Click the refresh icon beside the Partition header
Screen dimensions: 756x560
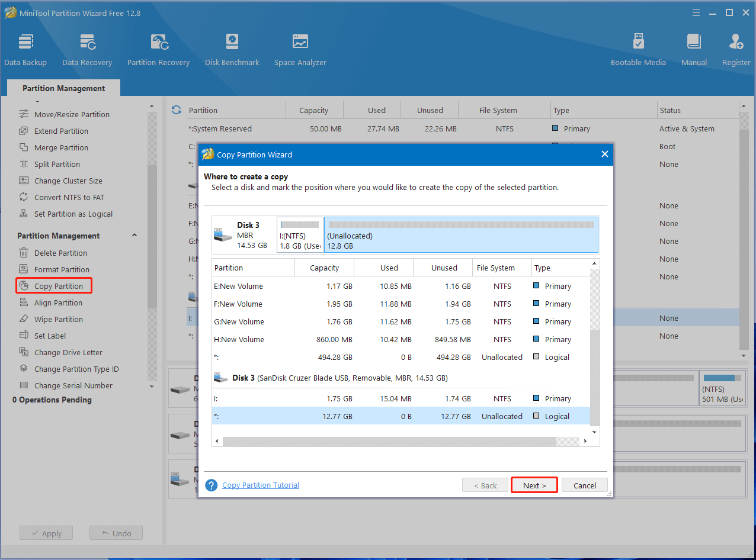click(176, 110)
